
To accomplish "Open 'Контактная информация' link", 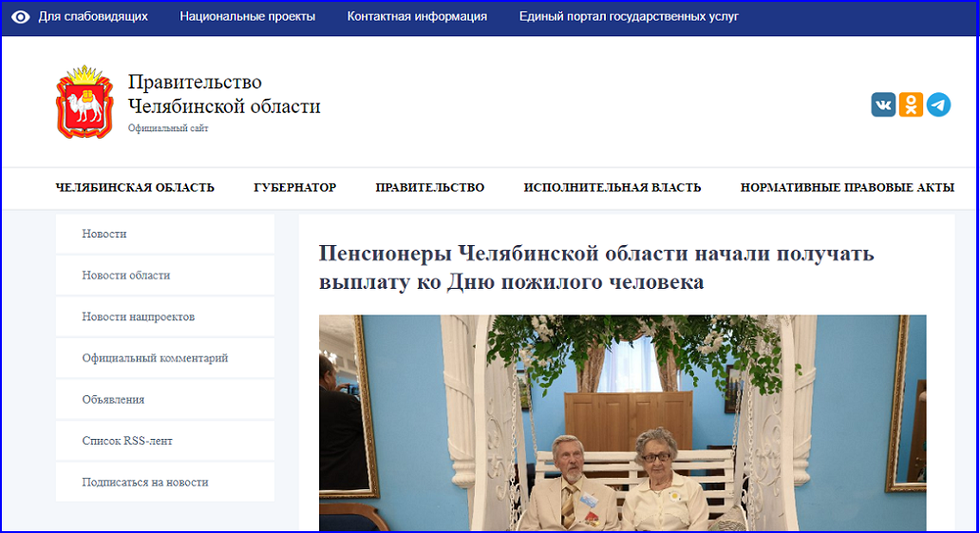I will (417, 17).
